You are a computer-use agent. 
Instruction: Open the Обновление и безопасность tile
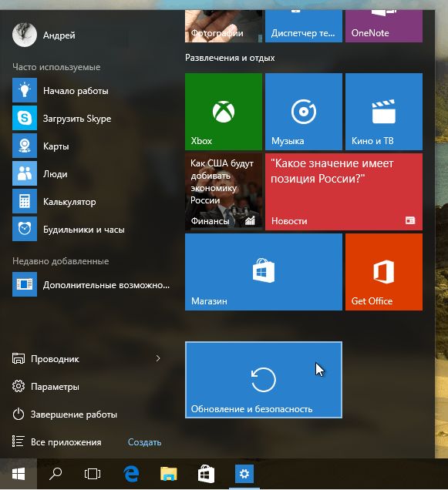(264, 380)
